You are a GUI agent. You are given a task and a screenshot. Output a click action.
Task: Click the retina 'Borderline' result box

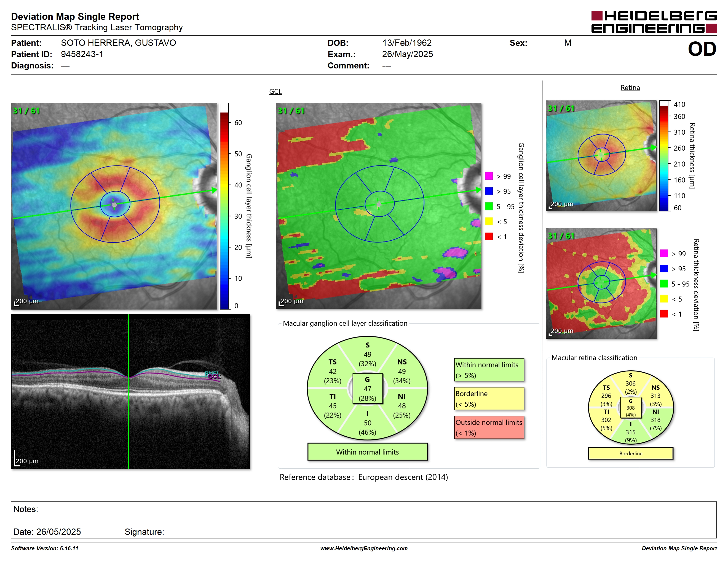631,453
